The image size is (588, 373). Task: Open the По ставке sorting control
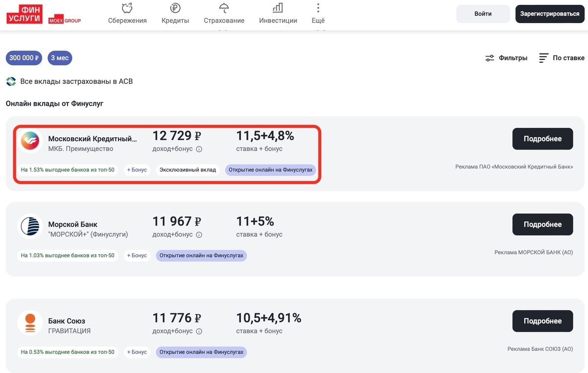click(x=562, y=58)
